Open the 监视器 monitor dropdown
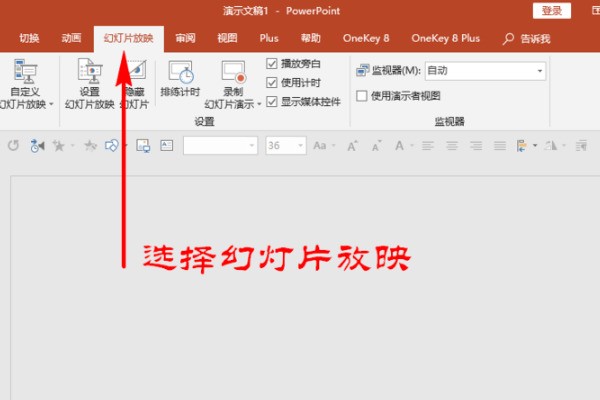Screen dimensions: 600x400 tap(539, 71)
